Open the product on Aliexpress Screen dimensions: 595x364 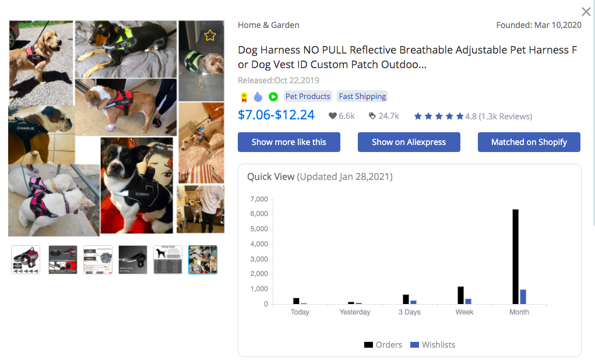[409, 142]
